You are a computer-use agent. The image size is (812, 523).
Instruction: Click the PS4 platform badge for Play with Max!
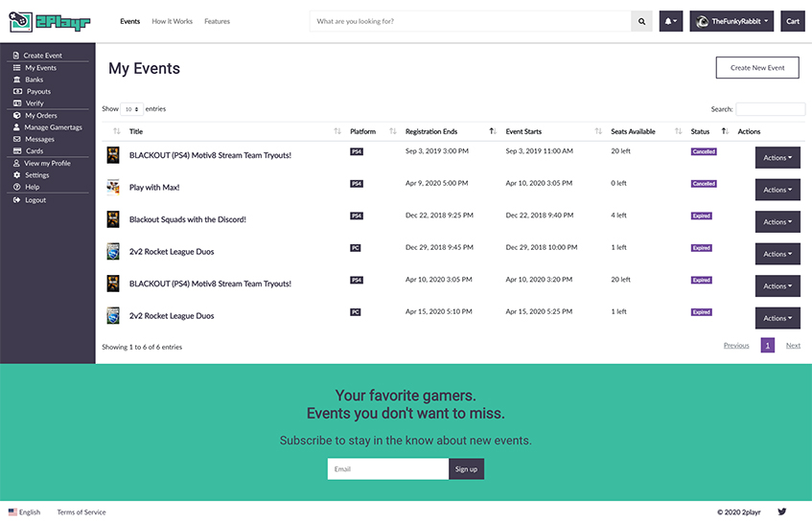tap(357, 184)
